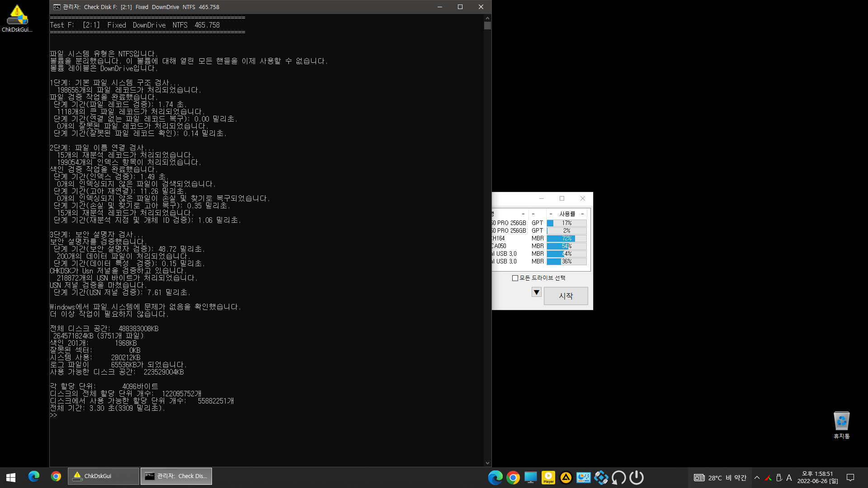Check the 모든 드라이브 선택 checkbox
The image size is (868, 488).
coord(515,278)
